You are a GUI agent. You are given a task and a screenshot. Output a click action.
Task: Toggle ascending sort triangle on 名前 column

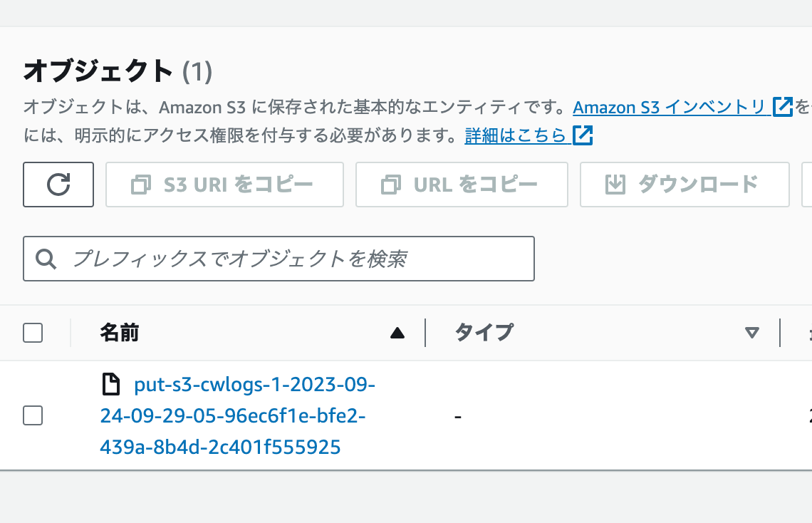coord(397,332)
